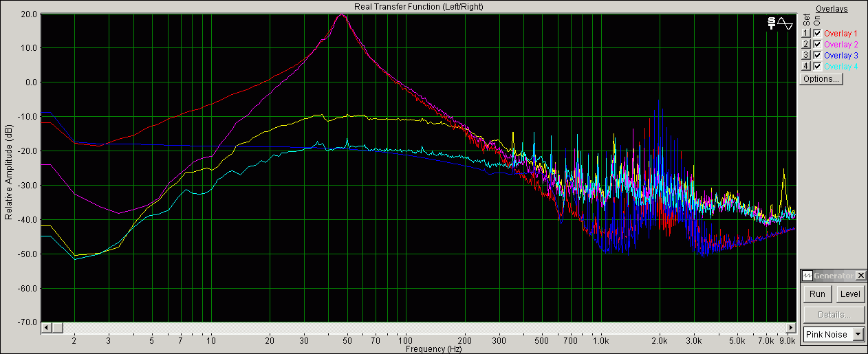Start the generator with Run
This screenshot has width=868, height=354.
pyautogui.click(x=817, y=294)
